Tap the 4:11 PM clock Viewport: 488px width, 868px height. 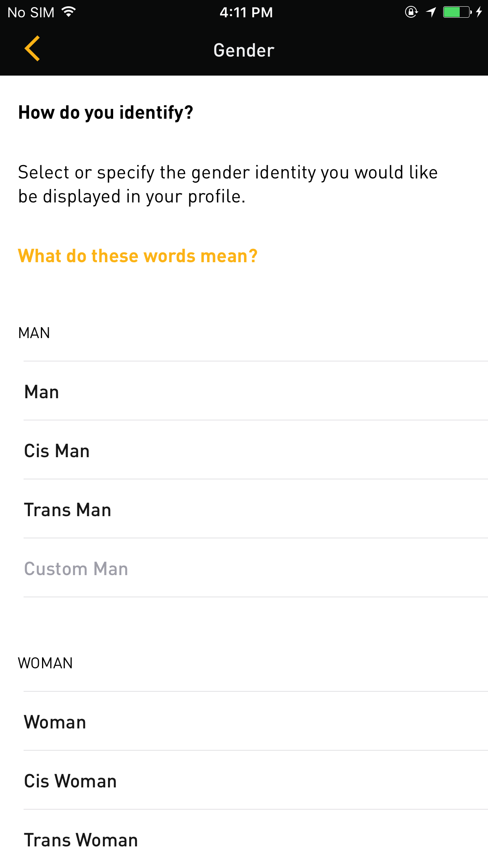click(246, 13)
